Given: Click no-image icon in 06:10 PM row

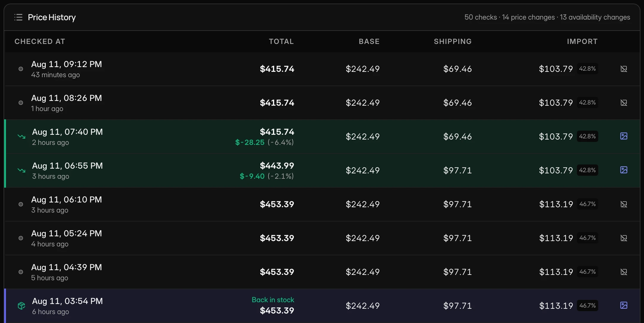Looking at the screenshot, I should (624, 204).
